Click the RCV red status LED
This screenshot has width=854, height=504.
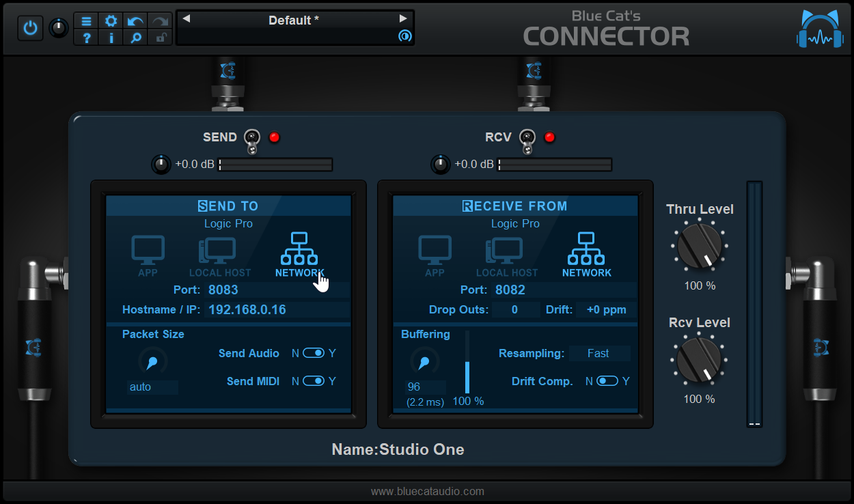coord(549,137)
